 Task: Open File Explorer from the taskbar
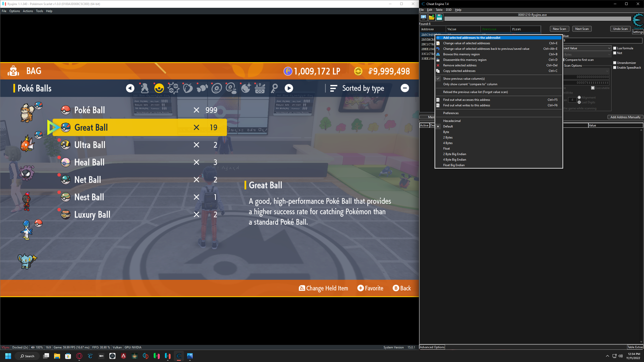pyautogui.click(x=57, y=356)
